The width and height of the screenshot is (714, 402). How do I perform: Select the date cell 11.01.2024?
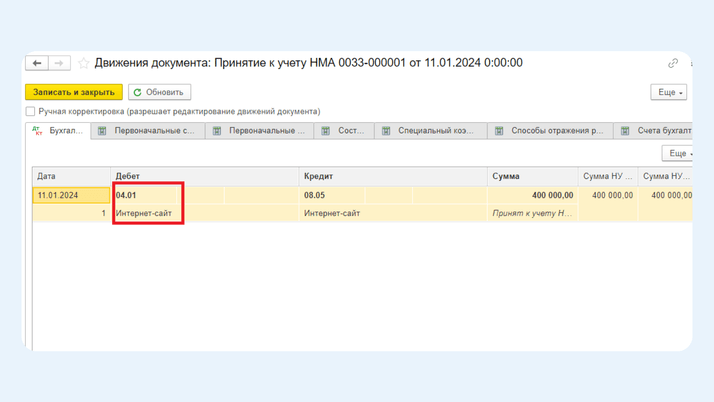(71, 195)
